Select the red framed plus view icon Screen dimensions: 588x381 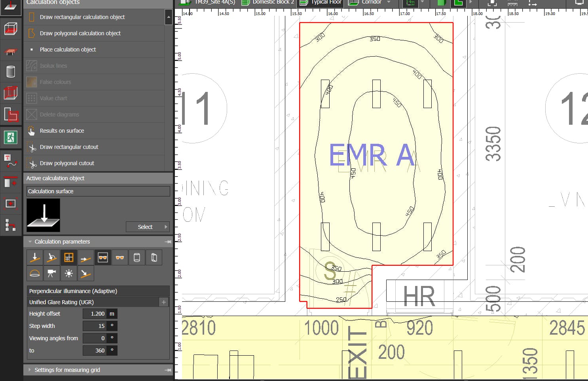click(11, 204)
